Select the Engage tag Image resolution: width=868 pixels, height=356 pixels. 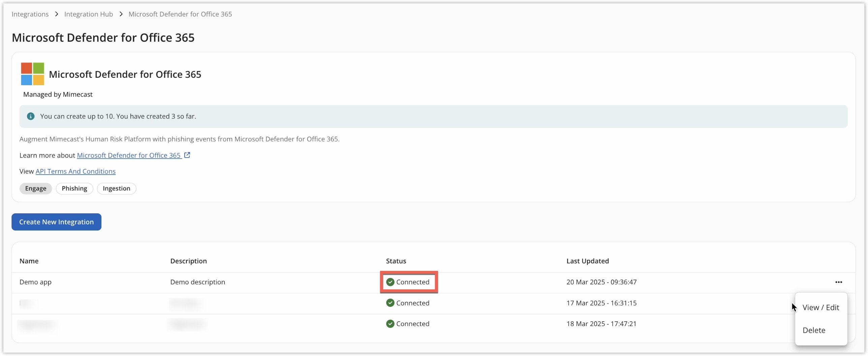pos(36,188)
